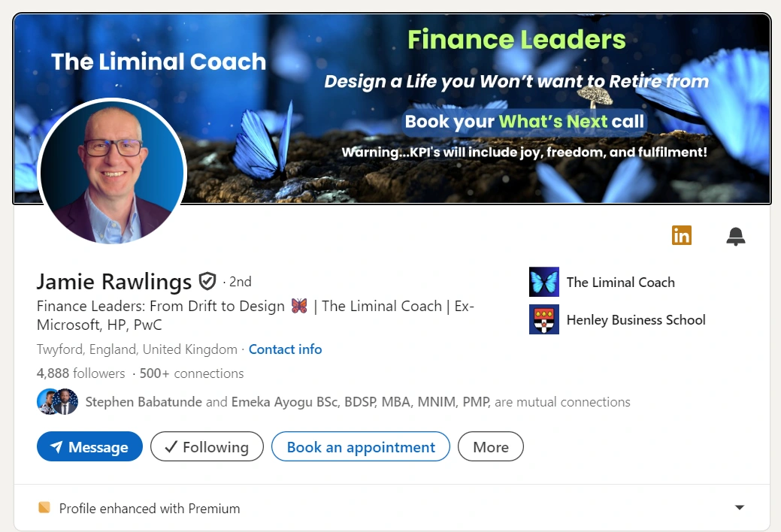Click the gold LinkedIn Premium icon
The width and height of the screenshot is (781, 532).
tap(681, 235)
